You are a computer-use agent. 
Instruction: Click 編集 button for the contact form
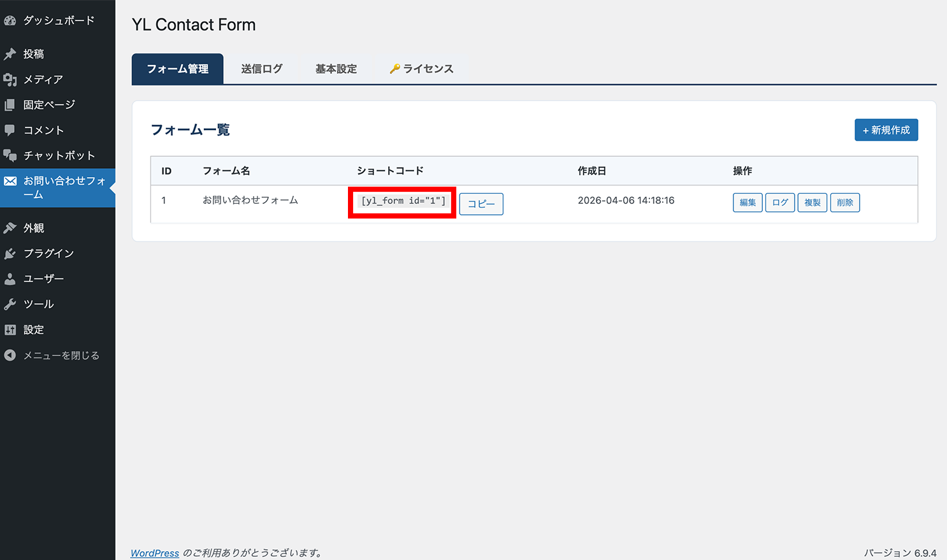(748, 203)
